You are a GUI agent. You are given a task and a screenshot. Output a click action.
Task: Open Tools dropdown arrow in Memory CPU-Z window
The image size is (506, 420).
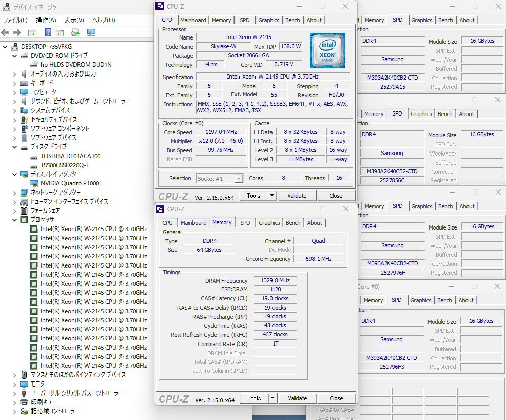pos(273,398)
